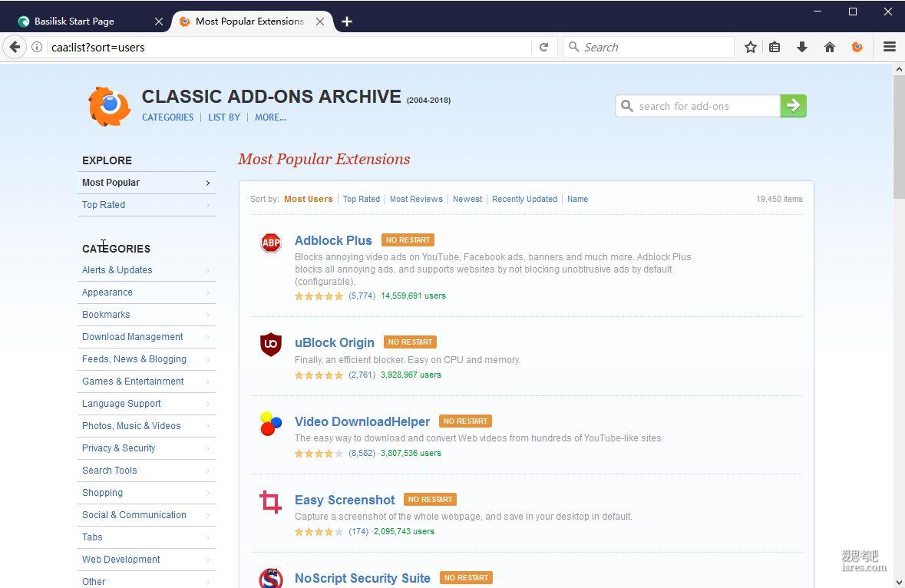Click the scrollbar up arrow

tap(899, 69)
